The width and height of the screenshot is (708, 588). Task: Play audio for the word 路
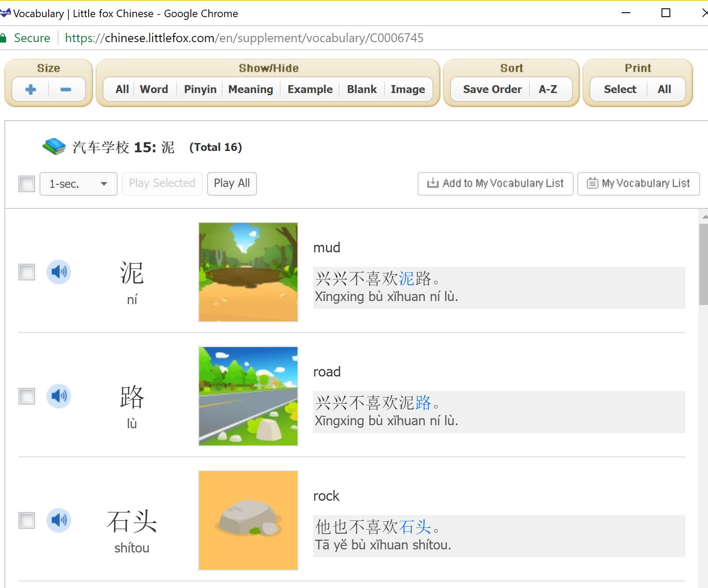[59, 396]
